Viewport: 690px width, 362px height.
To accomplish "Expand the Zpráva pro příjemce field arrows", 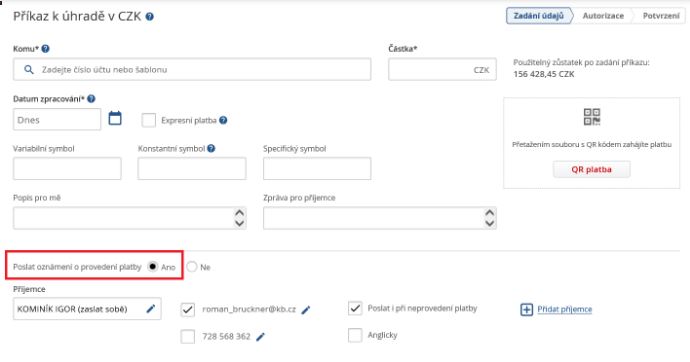I will coord(489,218).
